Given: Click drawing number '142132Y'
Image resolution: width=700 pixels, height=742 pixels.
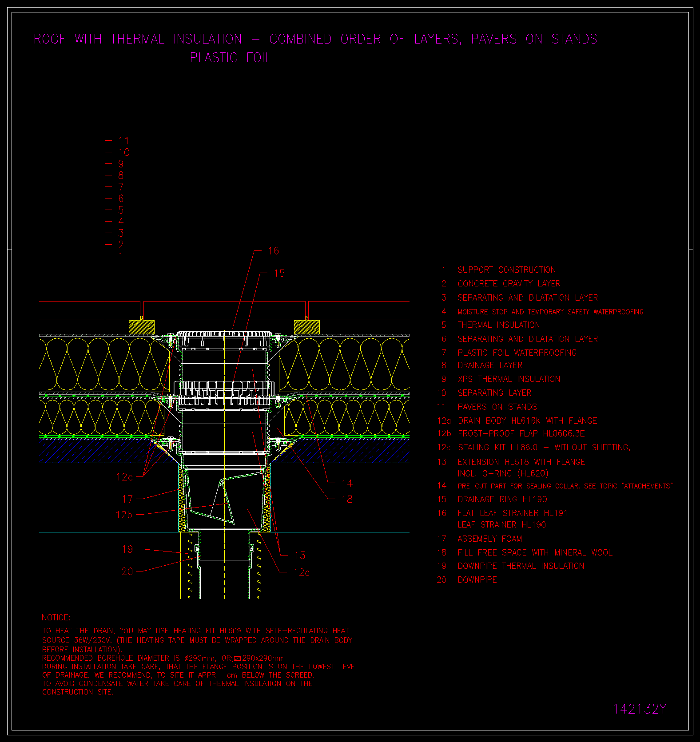Looking at the screenshot, I should pyautogui.click(x=640, y=709).
